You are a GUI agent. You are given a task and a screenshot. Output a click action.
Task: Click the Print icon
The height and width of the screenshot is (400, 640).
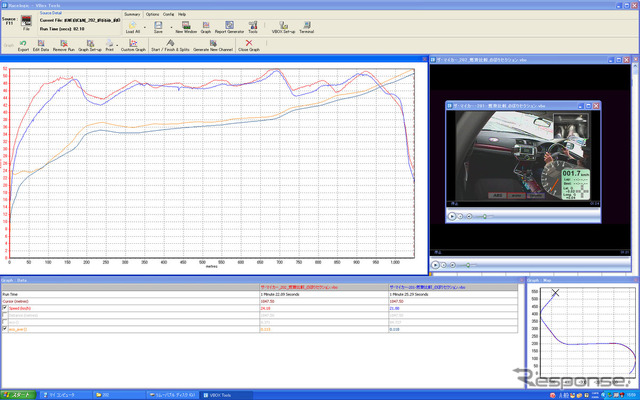pos(109,43)
